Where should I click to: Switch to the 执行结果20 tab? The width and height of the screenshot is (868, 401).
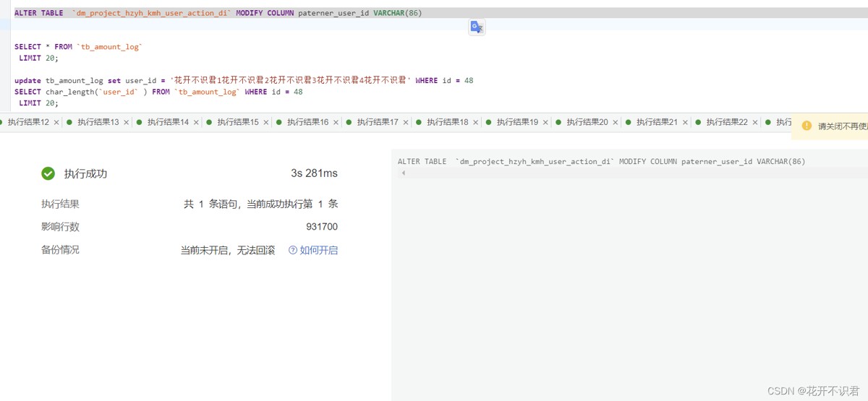[587, 122]
